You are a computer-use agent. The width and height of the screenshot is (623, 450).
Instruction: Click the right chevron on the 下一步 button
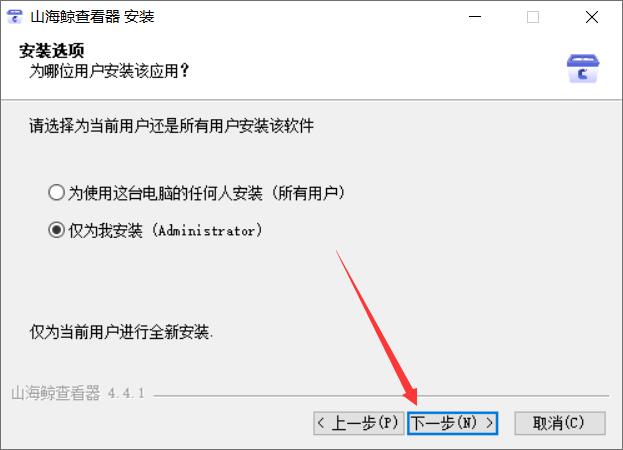pos(490,423)
